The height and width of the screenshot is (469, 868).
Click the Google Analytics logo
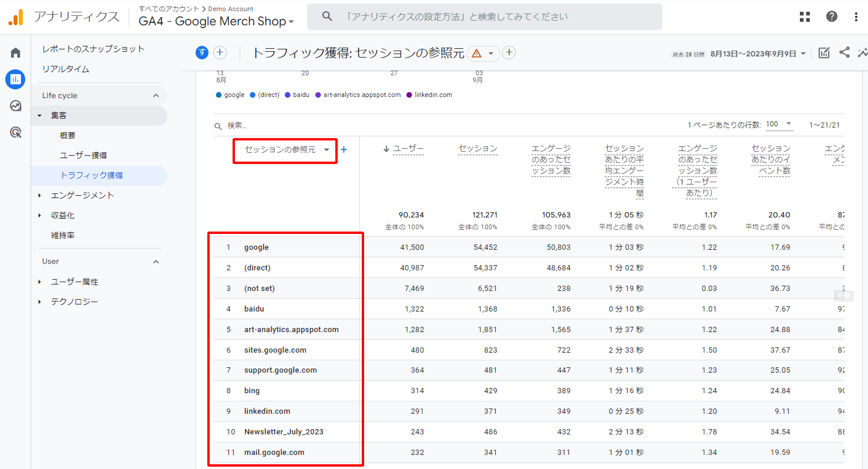(x=16, y=17)
